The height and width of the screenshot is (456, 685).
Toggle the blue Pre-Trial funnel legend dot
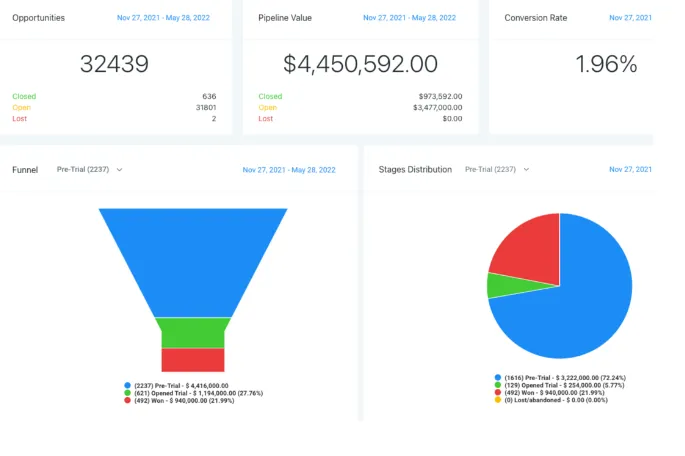click(128, 385)
